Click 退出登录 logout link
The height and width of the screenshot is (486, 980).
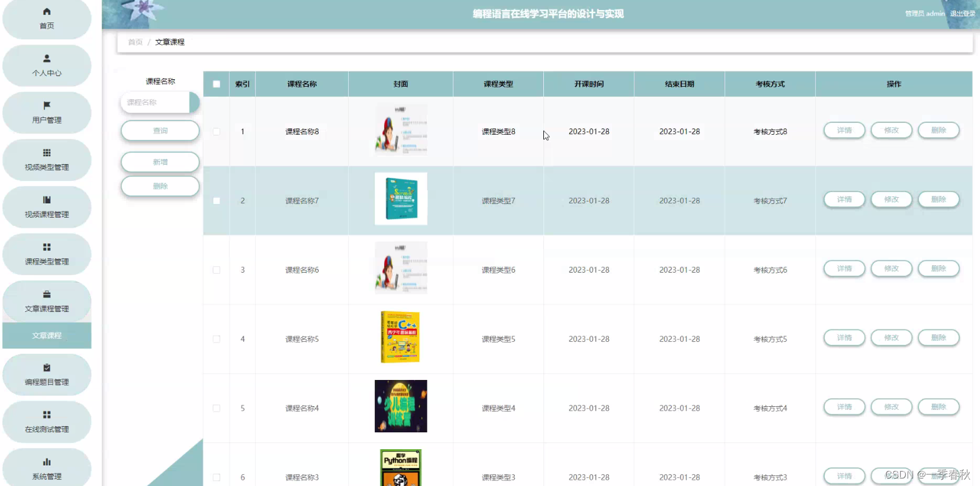pos(963,14)
